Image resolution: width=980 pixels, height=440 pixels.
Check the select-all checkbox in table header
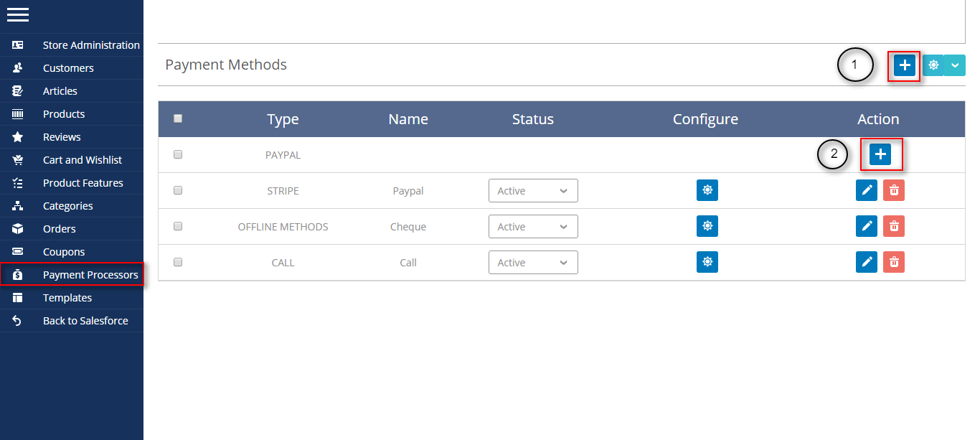coord(178,118)
